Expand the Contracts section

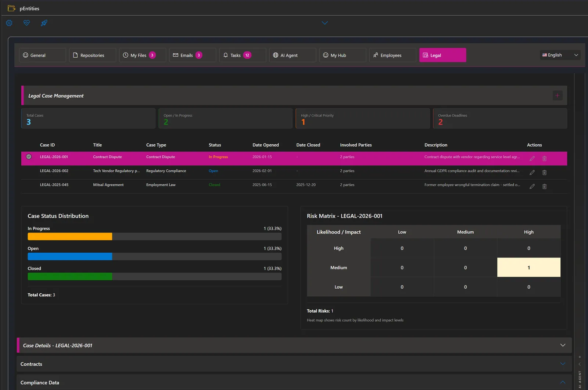(563, 364)
